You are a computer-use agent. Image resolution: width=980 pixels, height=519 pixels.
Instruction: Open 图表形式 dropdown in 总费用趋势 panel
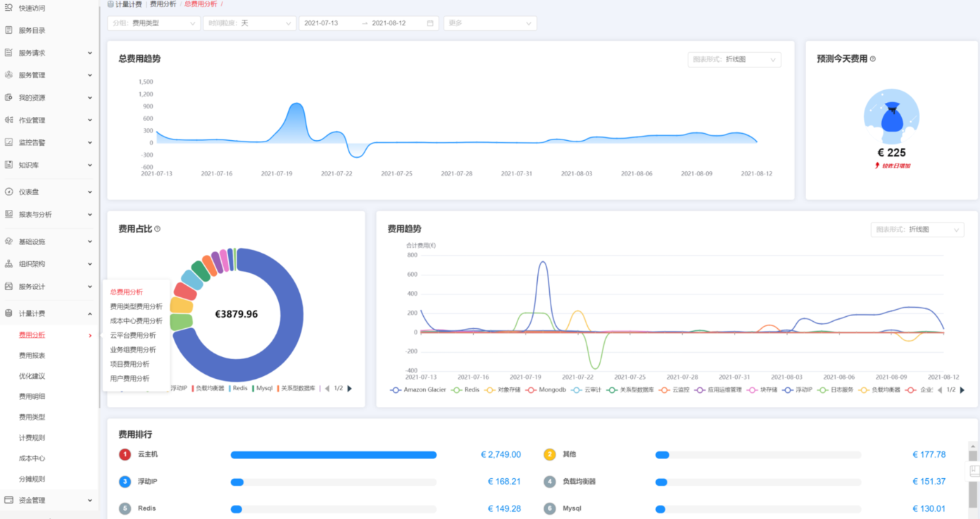(x=734, y=60)
